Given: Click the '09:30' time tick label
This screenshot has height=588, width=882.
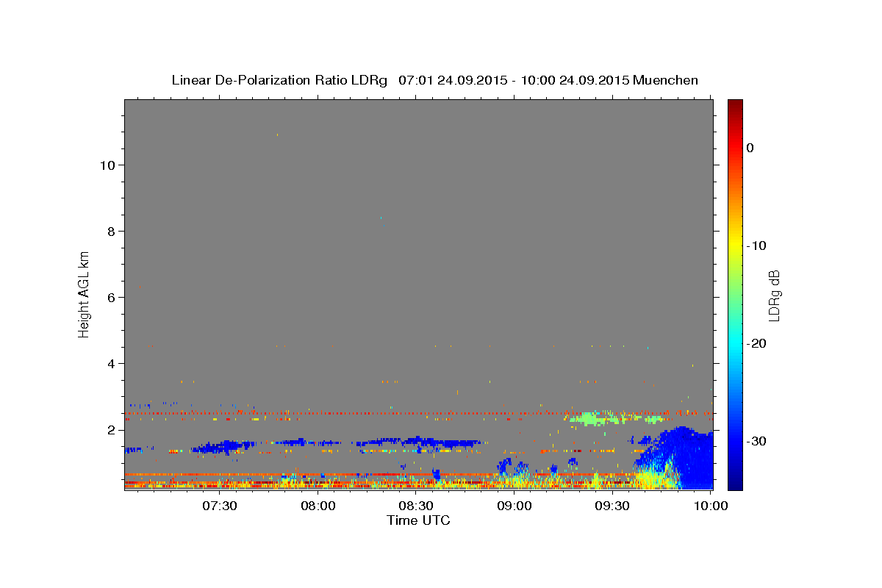Looking at the screenshot, I should (613, 506).
